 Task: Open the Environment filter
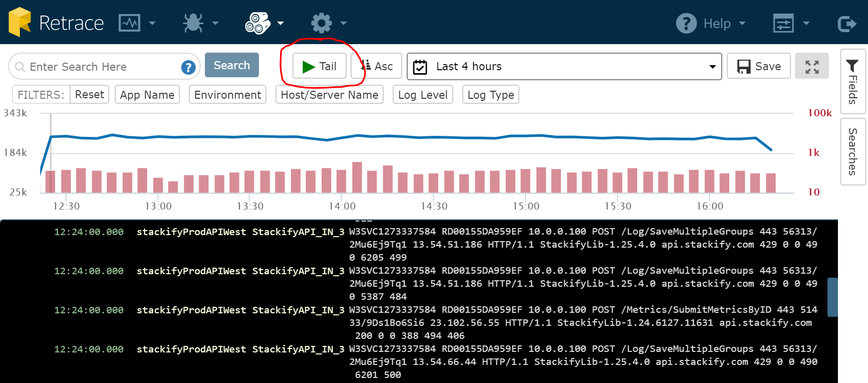point(227,95)
